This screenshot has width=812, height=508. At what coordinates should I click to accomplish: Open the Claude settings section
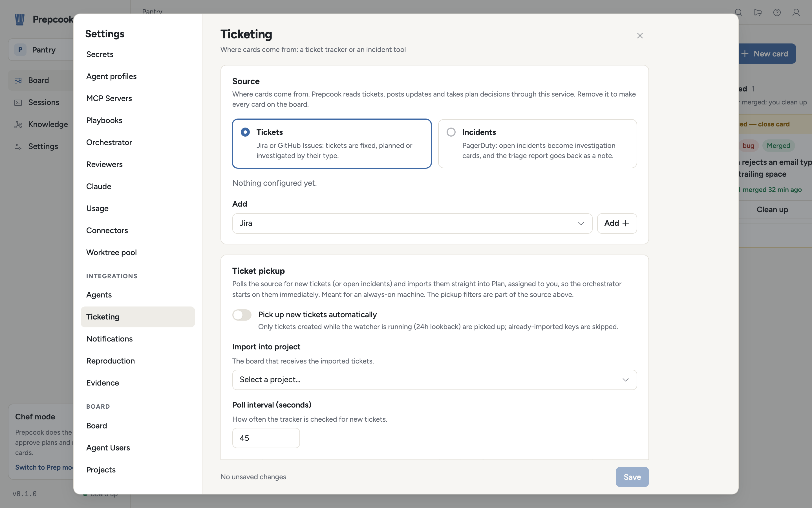tap(138, 187)
